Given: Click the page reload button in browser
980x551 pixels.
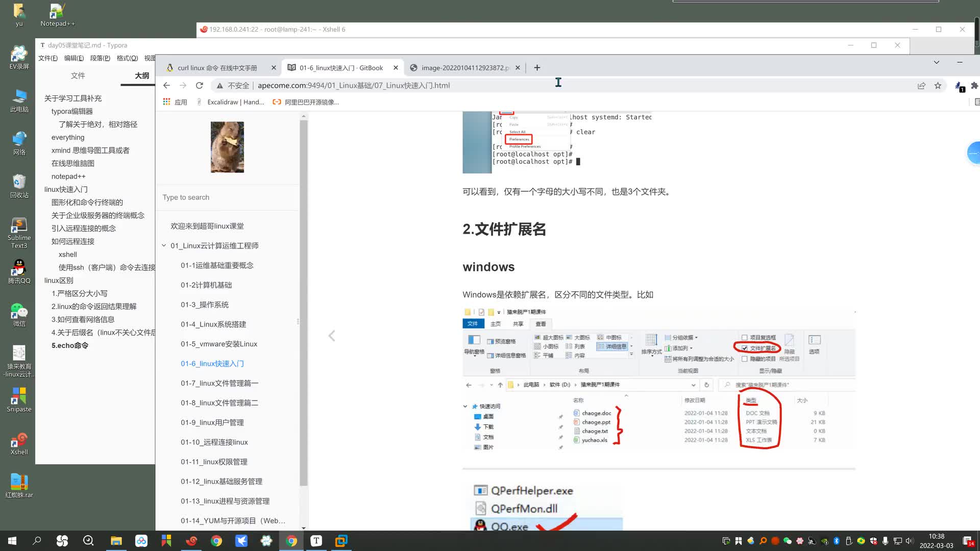Looking at the screenshot, I should 200,85.
